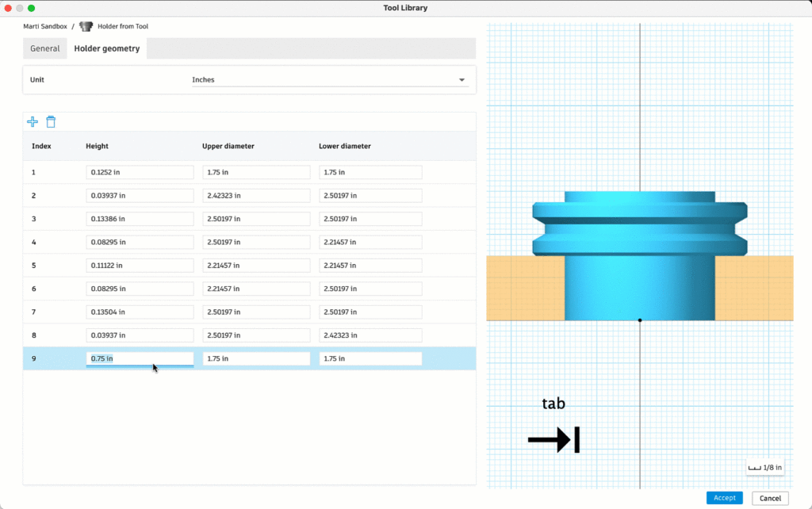Click the blue plus add segment icon
The width and height of the screenshot is (812, 509).
point(33,121)
